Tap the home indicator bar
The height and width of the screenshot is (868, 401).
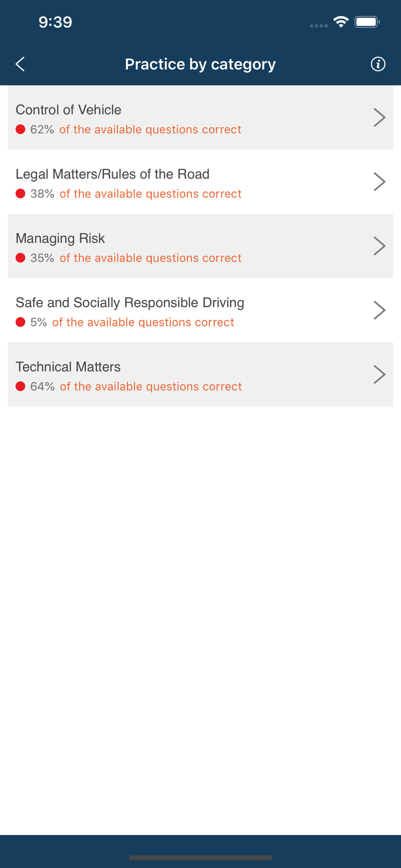tap(200, 858)
